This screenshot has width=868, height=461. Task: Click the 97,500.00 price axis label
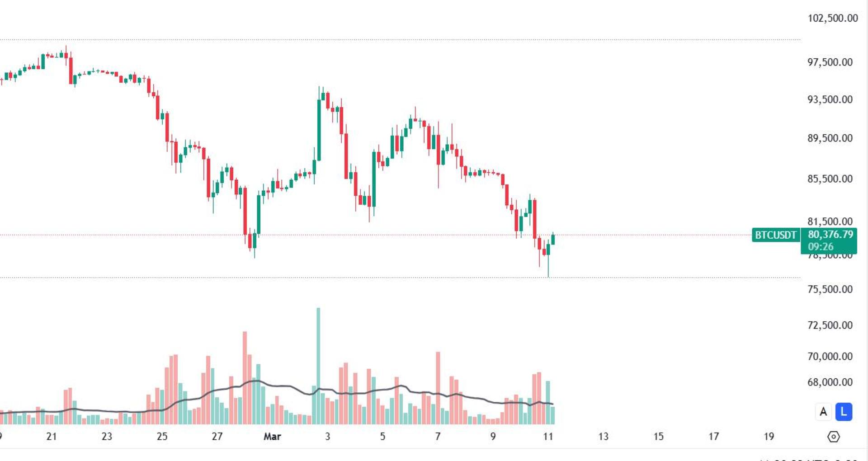[x=830, y=62]
